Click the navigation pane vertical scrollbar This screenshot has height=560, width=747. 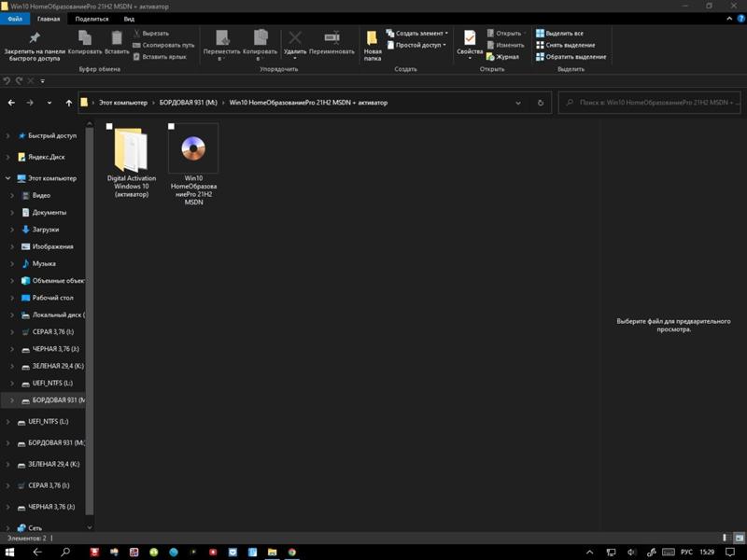tap(90, 321)
